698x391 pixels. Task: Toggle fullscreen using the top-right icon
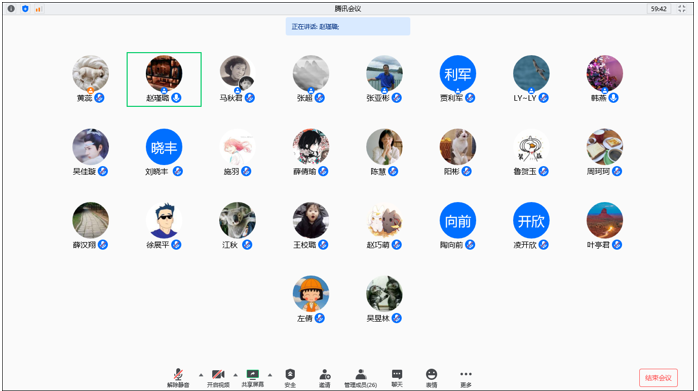682,8
